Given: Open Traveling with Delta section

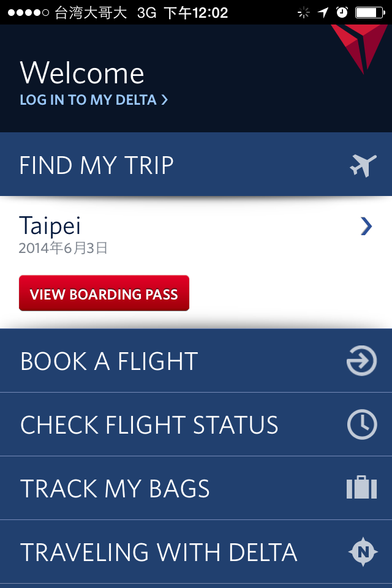Looking at the screenshot, I should 196,552.
